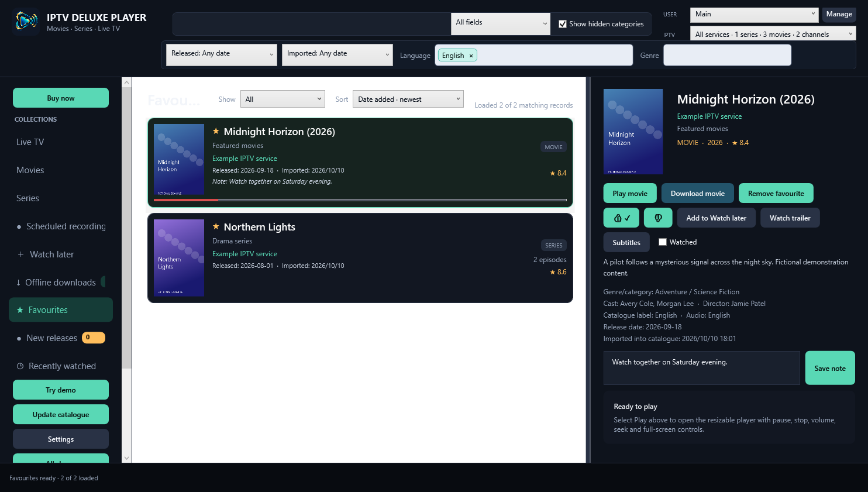This screenshot has width=868, height=492.
Task: Click the 'Favourites ready · 2 of 2 loaded' status
Action: point(54,478)
